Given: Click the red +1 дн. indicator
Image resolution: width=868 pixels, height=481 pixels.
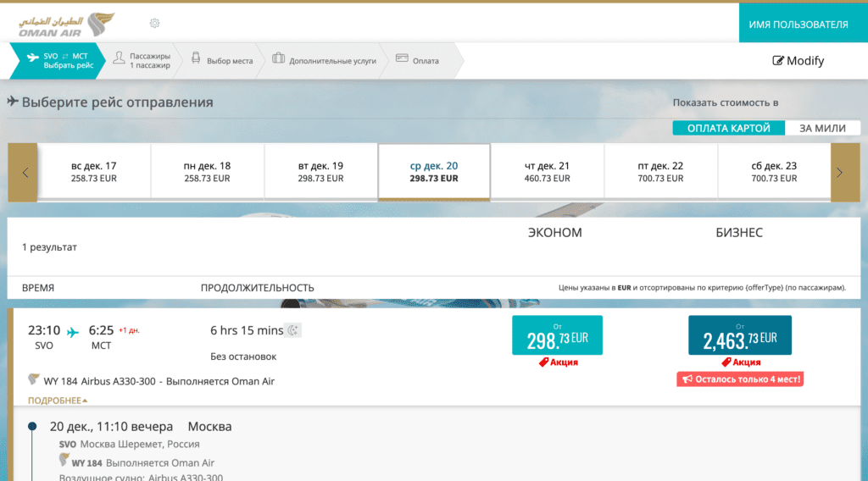Looking at the screenshot, I should pyautogui.click(x=129, y=330).
